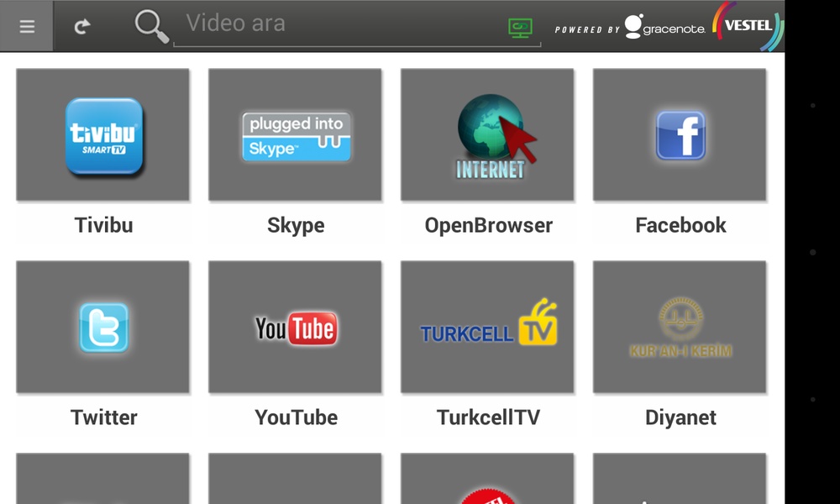Image resolution: width=840 pixels, height=504 pixels.
Task: Start the Twitter app
Action: pyautogui.click(x=102, y=327)
